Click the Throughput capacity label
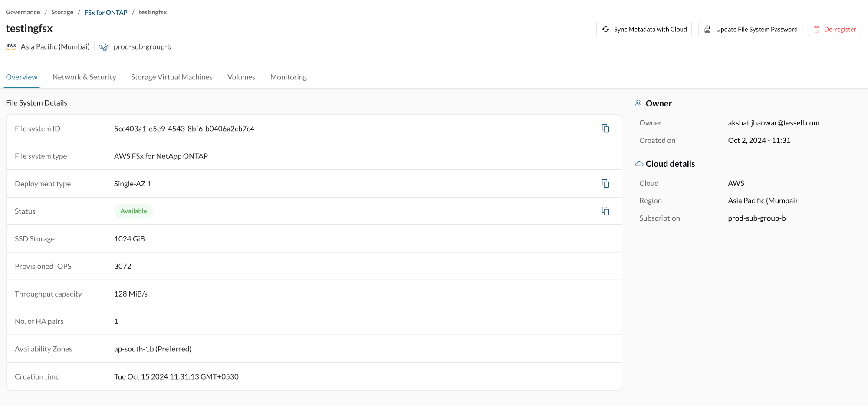The width and height of the screenshot is (868, 406). [x=48, y=294]
